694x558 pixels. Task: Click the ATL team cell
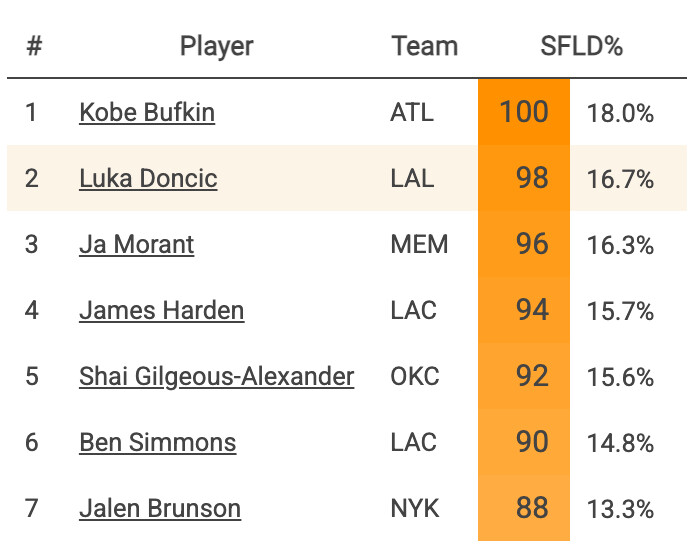pos(412,112)
